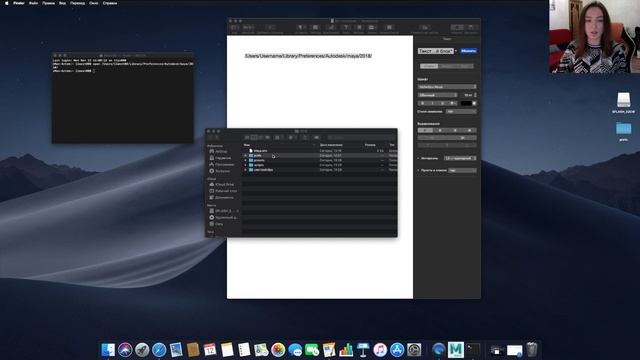Switch Finder to icon view
This screenshot has width=640, height=360.
(x=247, y=138)
